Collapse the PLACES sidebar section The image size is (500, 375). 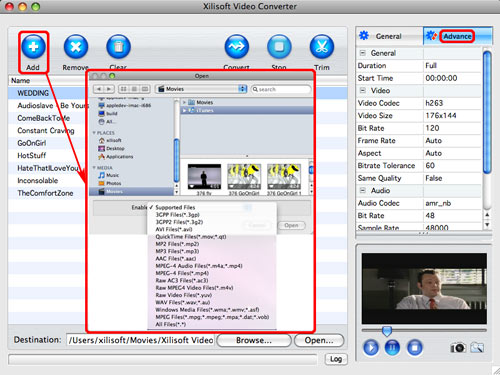click(x=94, y=133)
